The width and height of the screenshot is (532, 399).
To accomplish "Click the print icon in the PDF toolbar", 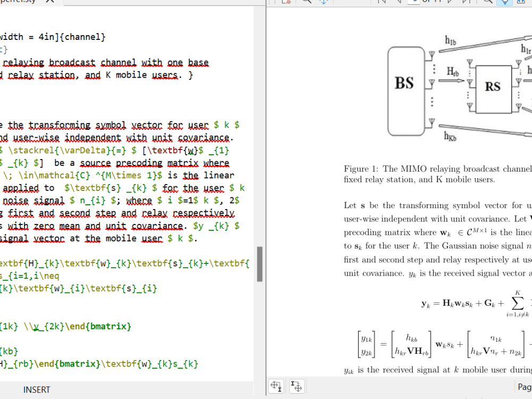I will click(286, 3).
